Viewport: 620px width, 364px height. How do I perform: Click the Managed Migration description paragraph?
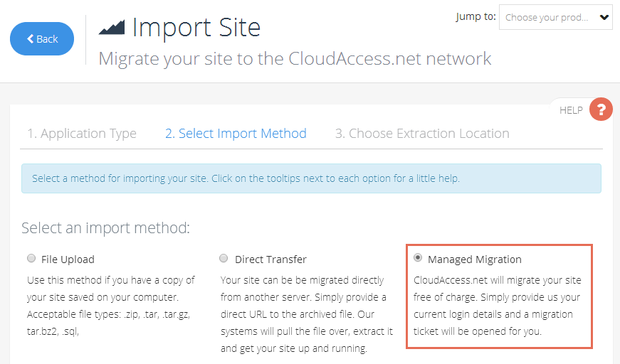click(x=498, y=306)
